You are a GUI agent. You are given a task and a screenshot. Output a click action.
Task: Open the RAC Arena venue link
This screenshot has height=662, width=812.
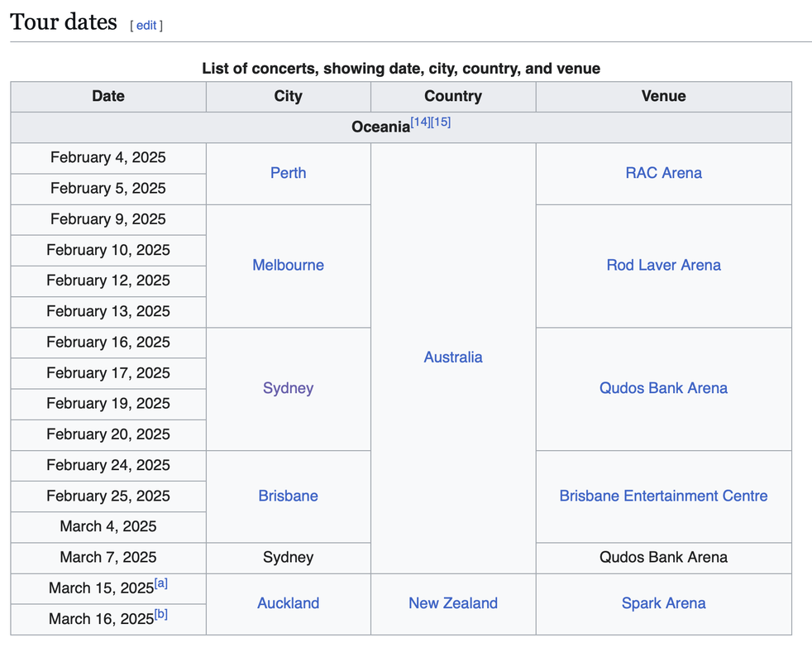pos(663,173)
